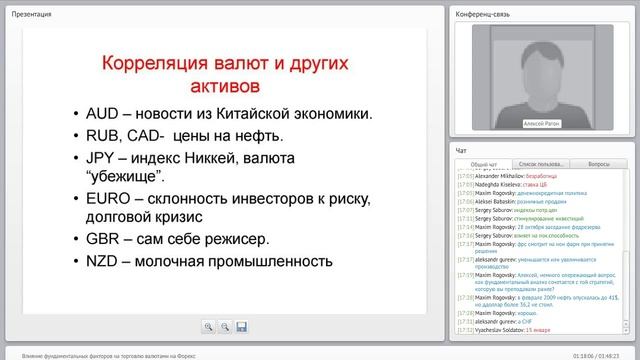The height and width of the screenshot is (360, 640).
Task: Click the Чат panel header
Action: pyautogui.click(x=461, y=151)
